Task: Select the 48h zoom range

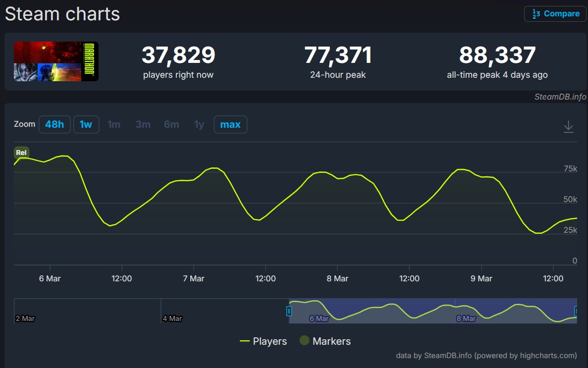Action: (x=54, y=124)
